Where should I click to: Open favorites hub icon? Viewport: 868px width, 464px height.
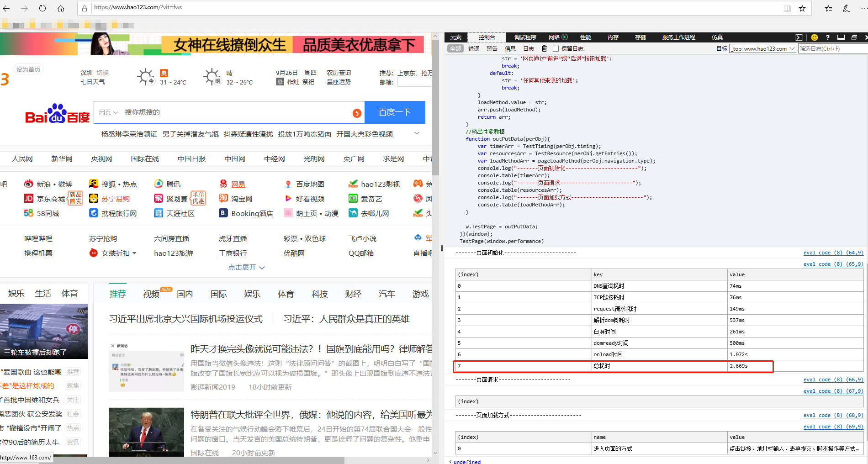[x=828, y=8]
